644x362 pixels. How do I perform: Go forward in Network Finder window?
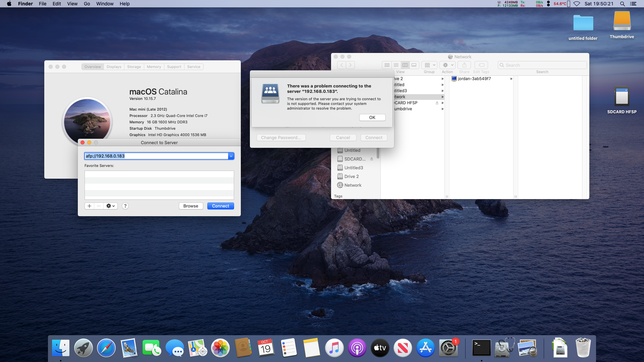(x=350, y=65)
